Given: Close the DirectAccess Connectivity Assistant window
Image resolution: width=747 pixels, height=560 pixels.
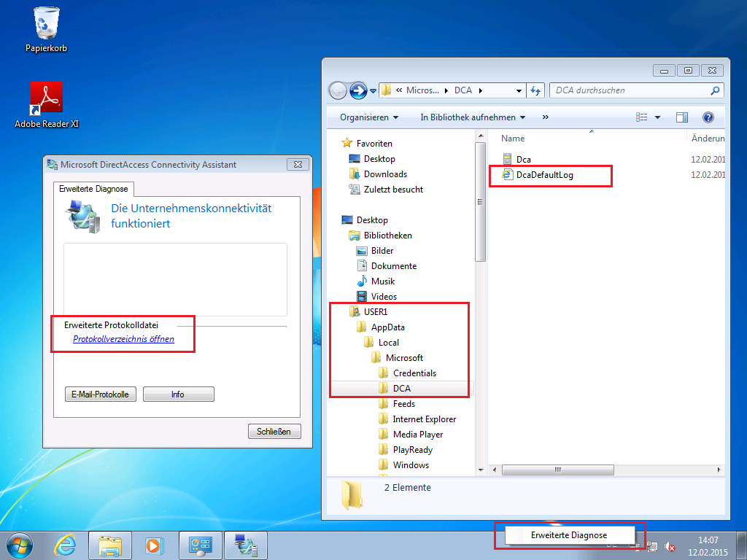Looking at the screenshot, I should click(298, 164).
